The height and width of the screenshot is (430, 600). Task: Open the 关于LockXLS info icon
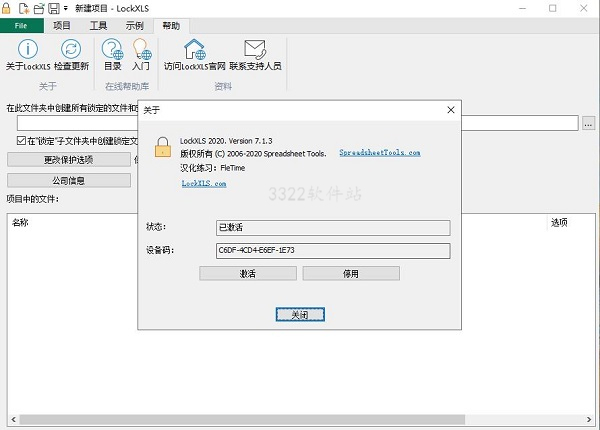pyautogui.click(x=28, y=49)
